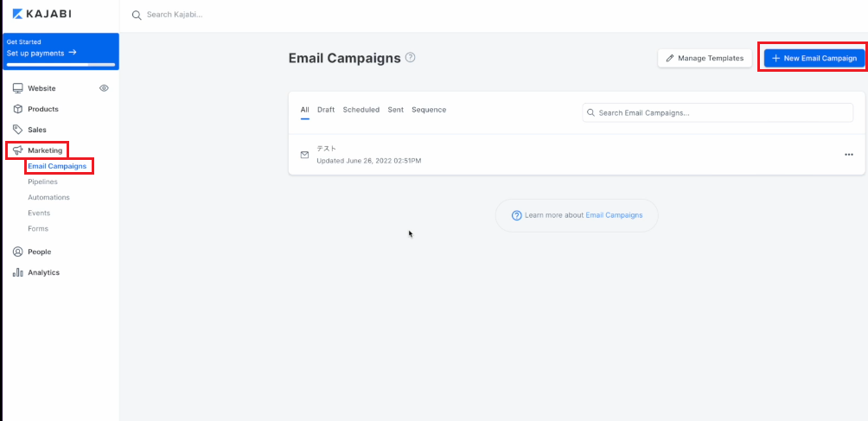Select the Scheduled tab
This screenshot has width=868, height=421.
pyautogui.click(x=361, y=110)
